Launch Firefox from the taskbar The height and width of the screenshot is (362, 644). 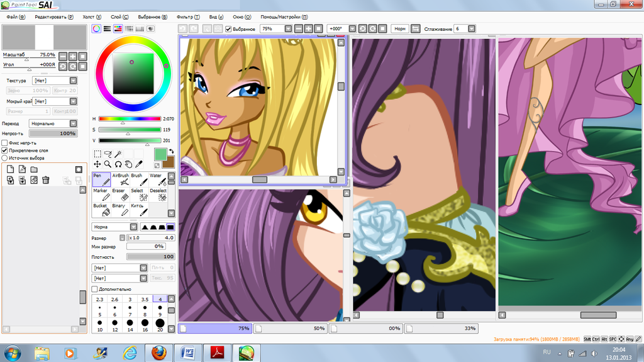point(158,353)
